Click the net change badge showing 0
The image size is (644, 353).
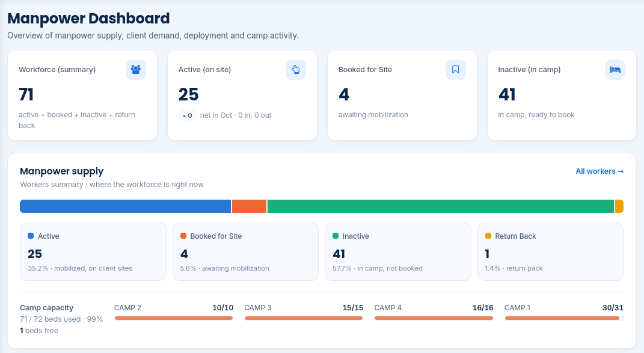[187, 115]
